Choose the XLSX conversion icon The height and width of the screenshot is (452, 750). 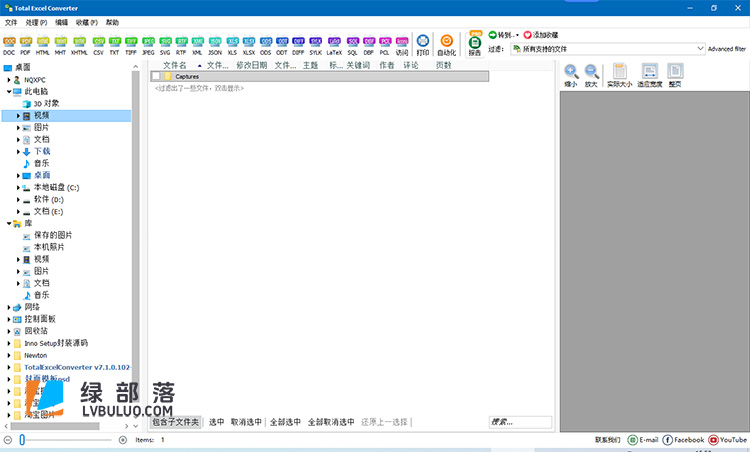pyautogui.click(x=249, y=45)
